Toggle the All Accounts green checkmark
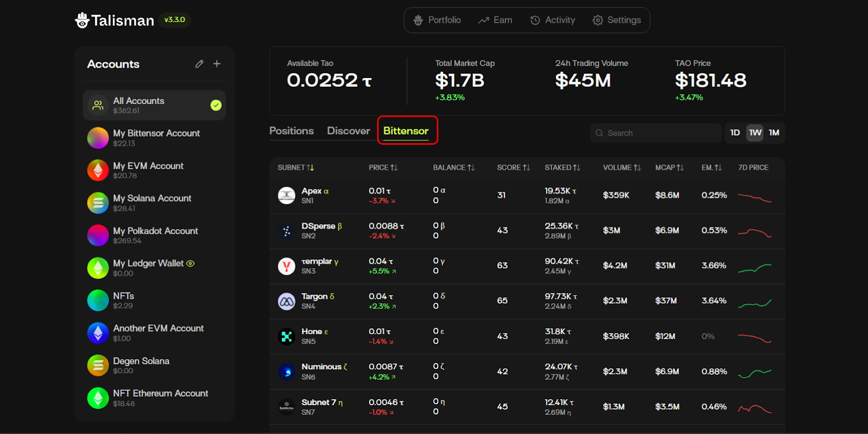868x434 pixels. pyautogui.click(x=216, y=105)
